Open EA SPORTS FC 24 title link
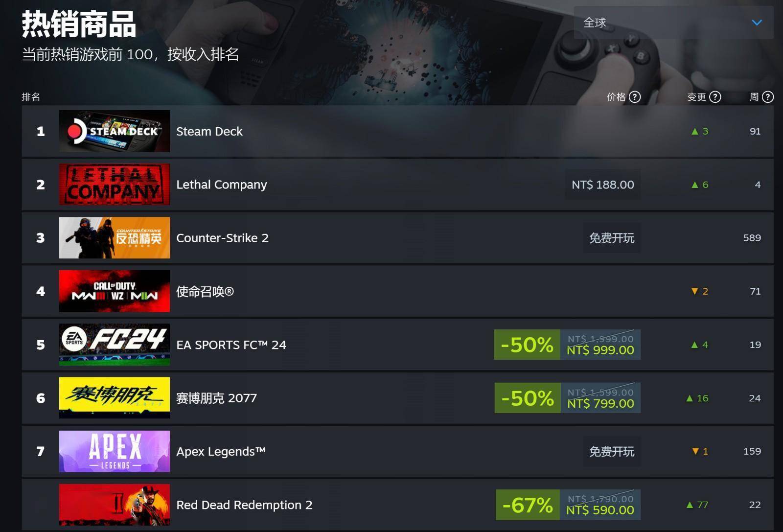 coord(231,345)
